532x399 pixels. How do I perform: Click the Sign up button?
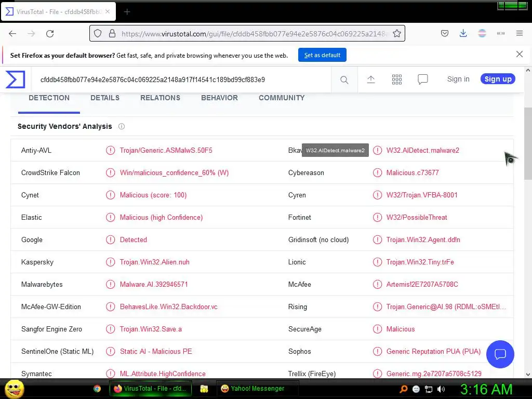tap(498, 79)
